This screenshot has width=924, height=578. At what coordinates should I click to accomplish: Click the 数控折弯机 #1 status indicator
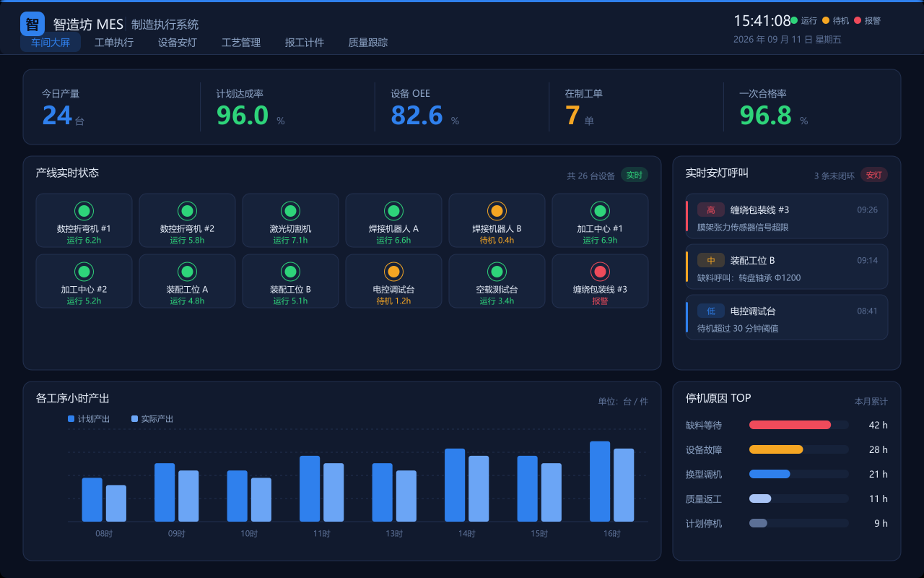pyautogui.click(x=84, y=211)
